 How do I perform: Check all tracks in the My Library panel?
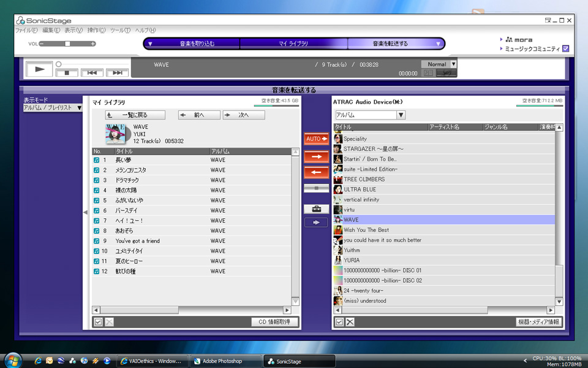click(98, 322)
